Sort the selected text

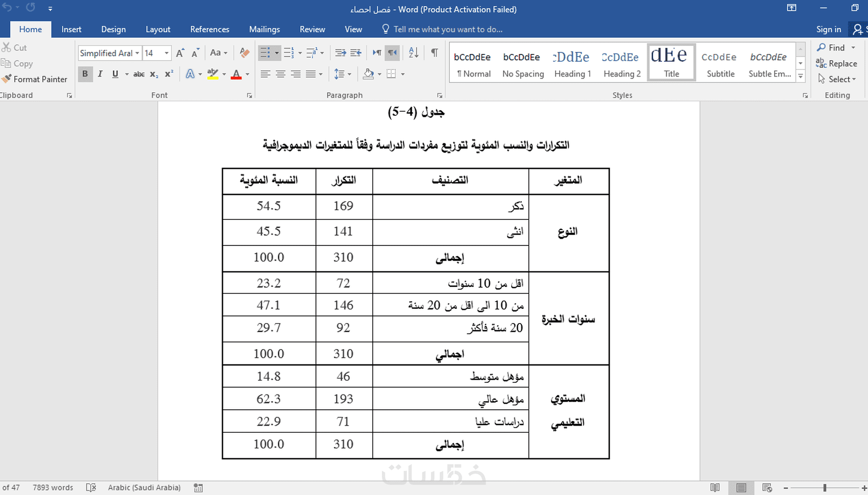point(414,53)
